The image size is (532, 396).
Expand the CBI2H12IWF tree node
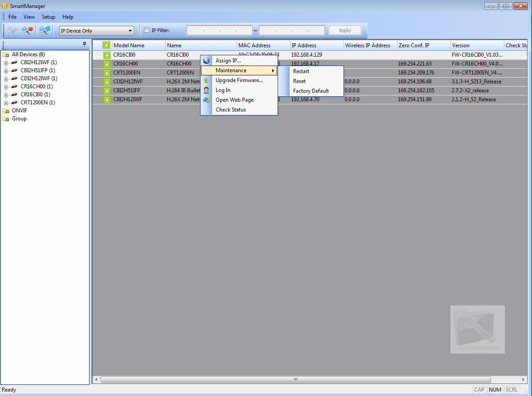click(x=6, y=63)
